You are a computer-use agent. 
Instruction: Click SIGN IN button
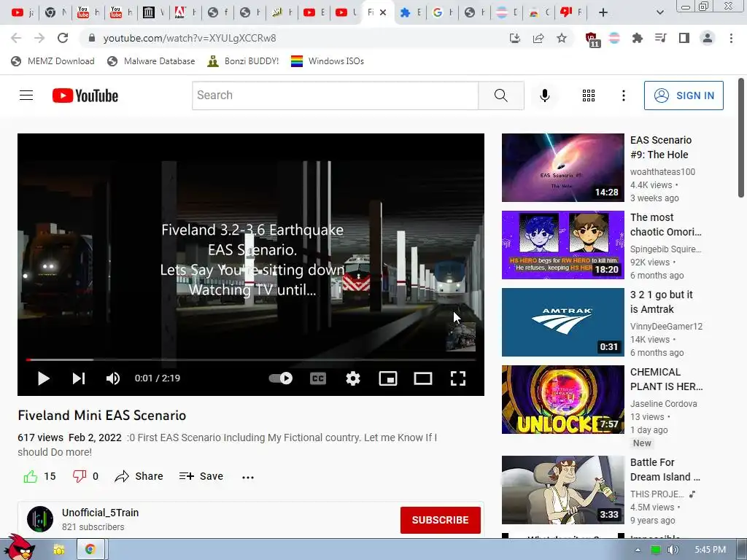click(x=684, y=96)
